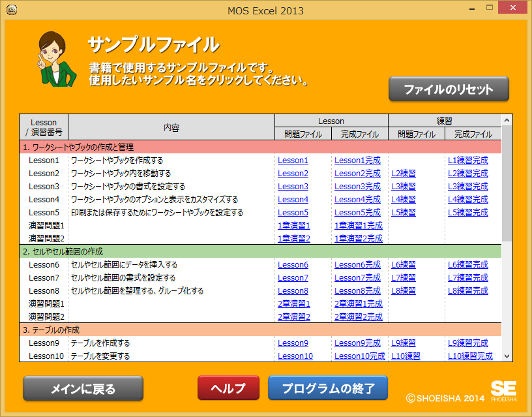Open the Lesson1 problem file link

click(293, 161)
